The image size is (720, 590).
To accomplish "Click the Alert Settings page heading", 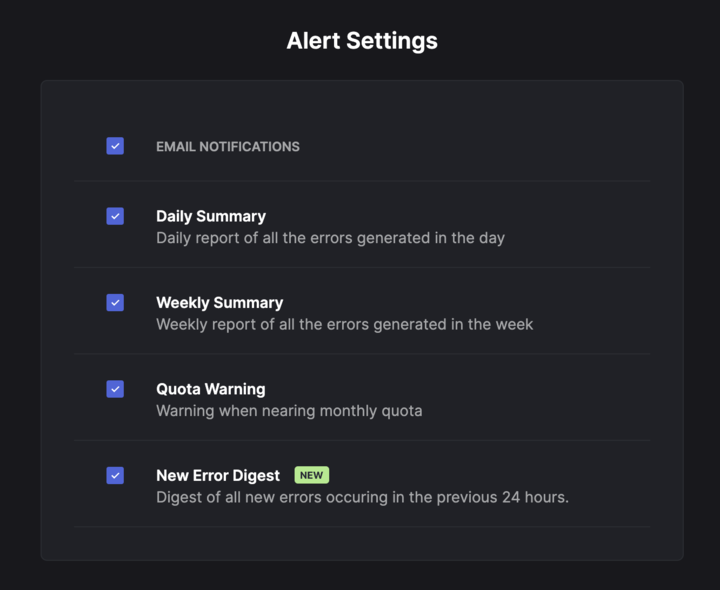I will [361, 41].
